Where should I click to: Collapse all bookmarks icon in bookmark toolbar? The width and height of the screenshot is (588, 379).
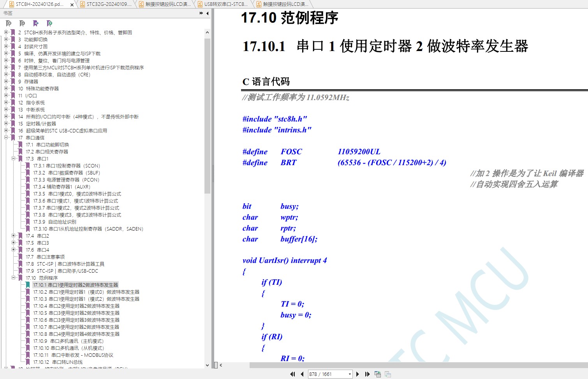9,23
